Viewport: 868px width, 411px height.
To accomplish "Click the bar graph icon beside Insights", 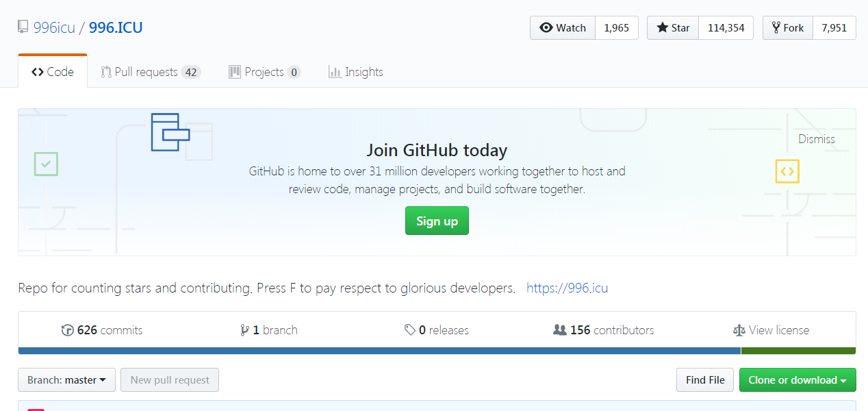I will pyautogui.click(x=335, y=72).
